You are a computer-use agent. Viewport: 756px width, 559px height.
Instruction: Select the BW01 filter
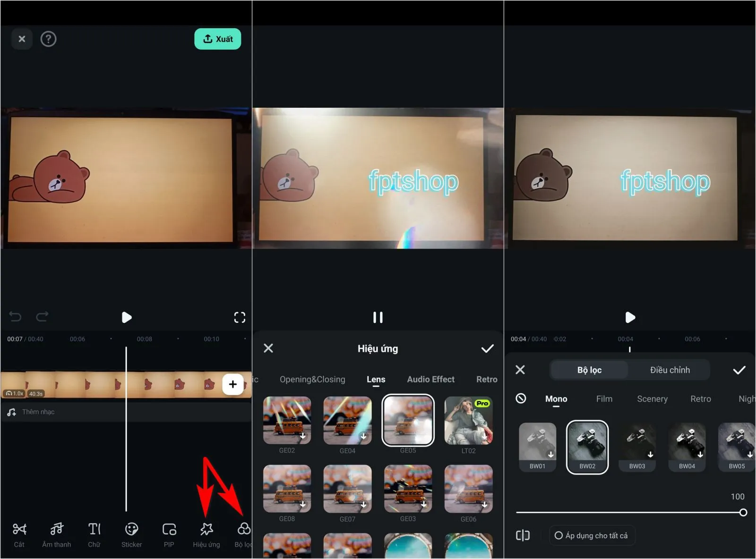(537, 447)
